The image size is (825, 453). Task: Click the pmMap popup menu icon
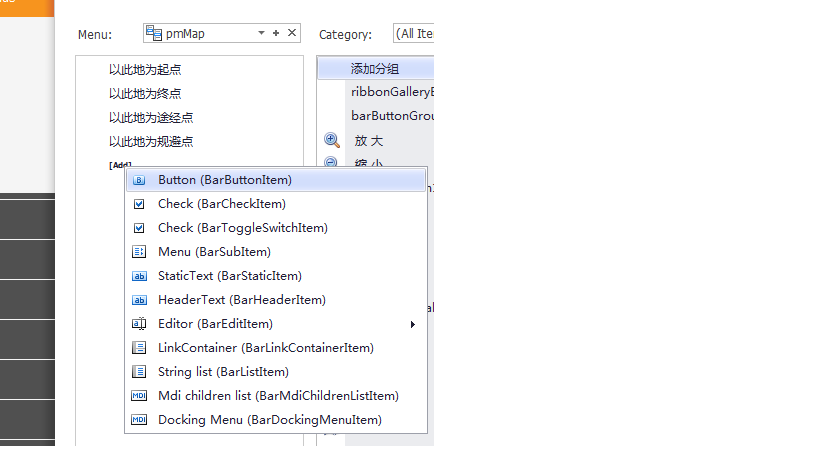(154, 33)
